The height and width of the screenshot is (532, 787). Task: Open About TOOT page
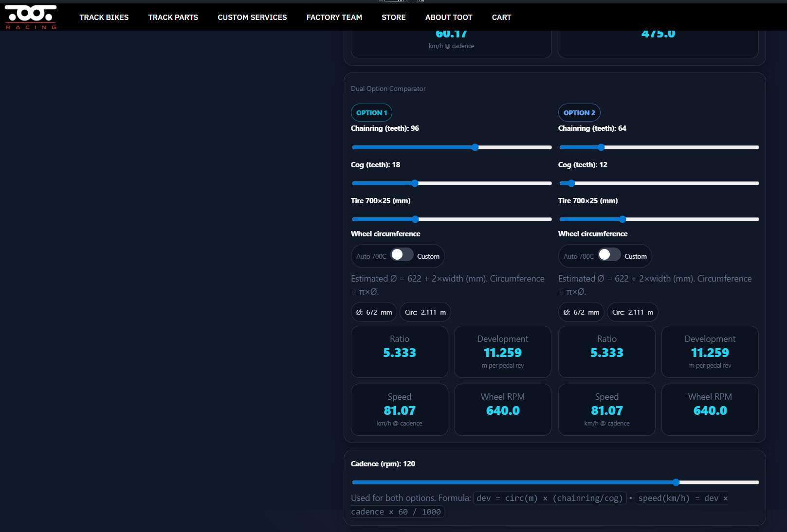[x=448, y=18]
